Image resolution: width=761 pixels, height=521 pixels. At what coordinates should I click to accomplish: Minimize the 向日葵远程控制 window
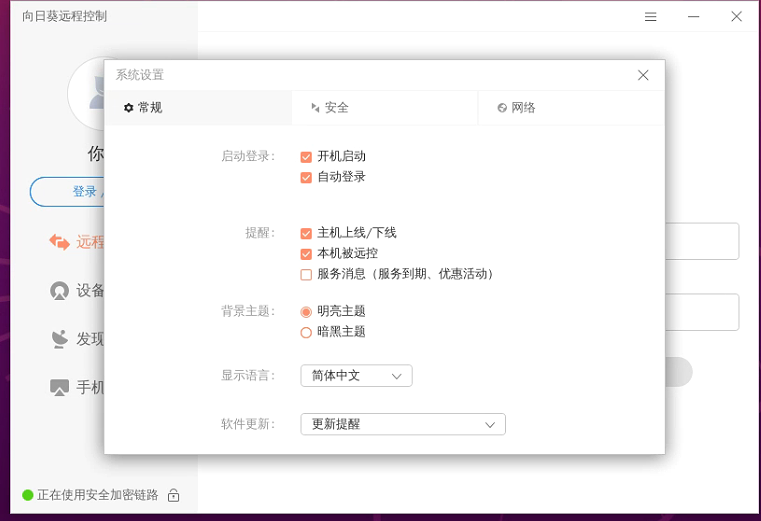694,17
